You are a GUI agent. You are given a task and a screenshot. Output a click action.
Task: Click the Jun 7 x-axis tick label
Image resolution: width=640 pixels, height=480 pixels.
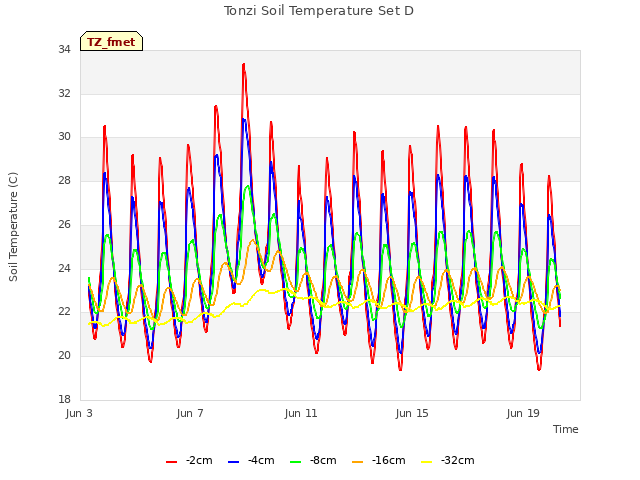190,413
